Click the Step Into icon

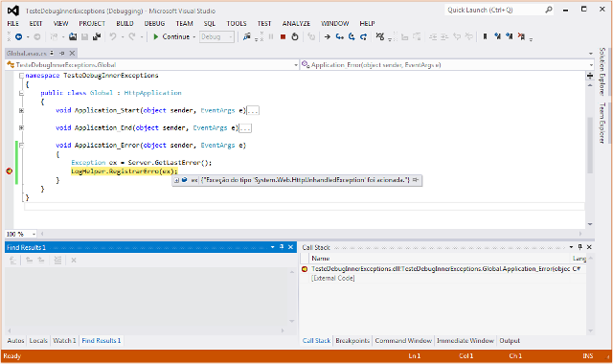click(340, 36)
